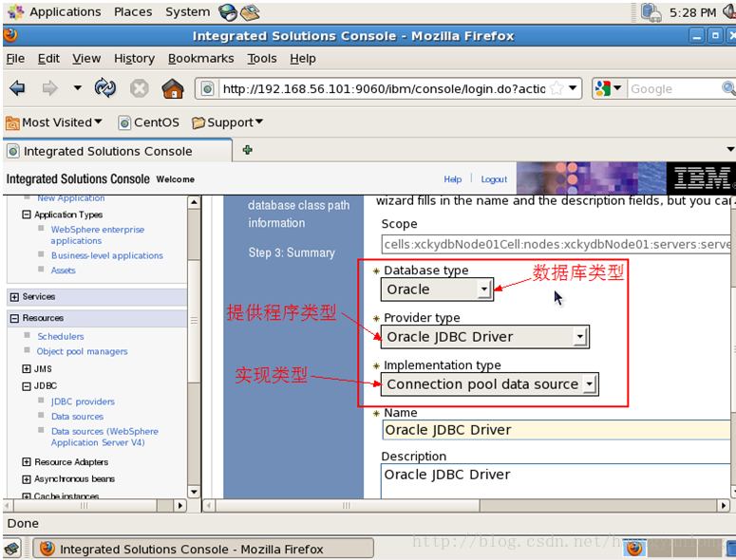Expand the Services section
This screenshot has width=736, height=560.
click(x=14, y=297)
